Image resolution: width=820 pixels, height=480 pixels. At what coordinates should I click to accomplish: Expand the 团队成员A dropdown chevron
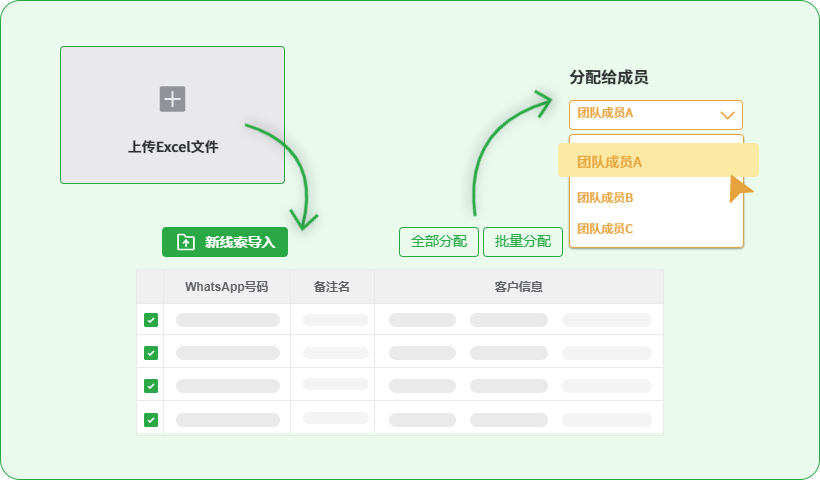coord(727,115)
